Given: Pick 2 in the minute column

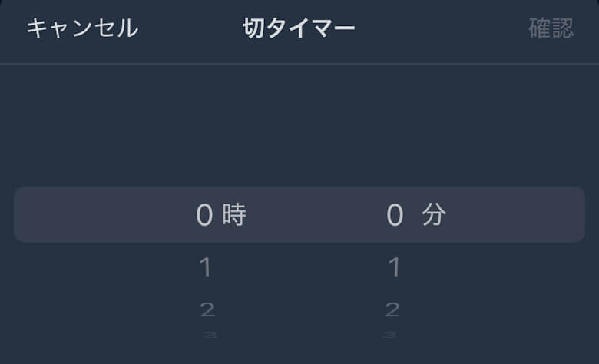Looking at the screenshot, I should coord(392,309).
